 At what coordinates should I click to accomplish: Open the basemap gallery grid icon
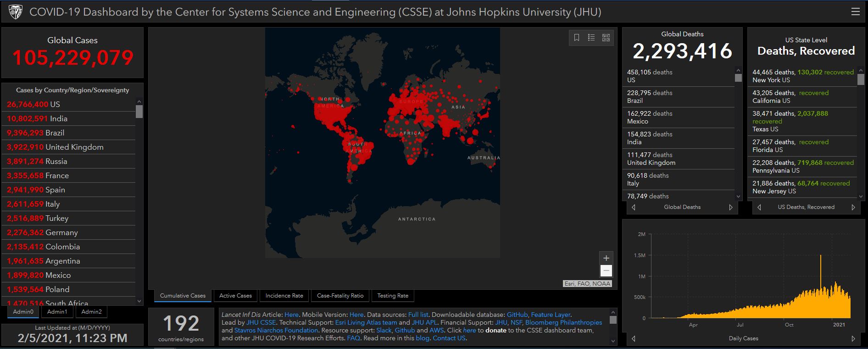tap(606, 38)
